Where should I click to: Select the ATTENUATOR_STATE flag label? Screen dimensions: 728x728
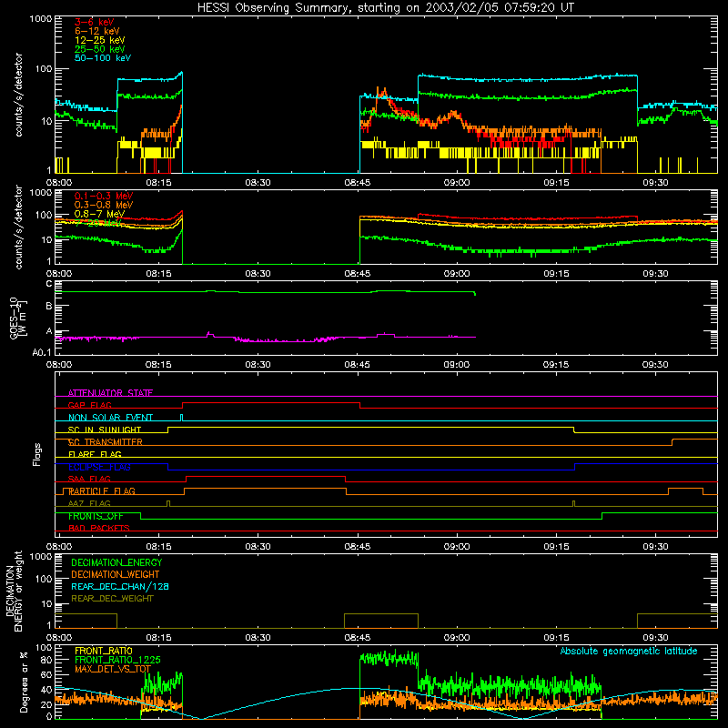pos(110,393)
